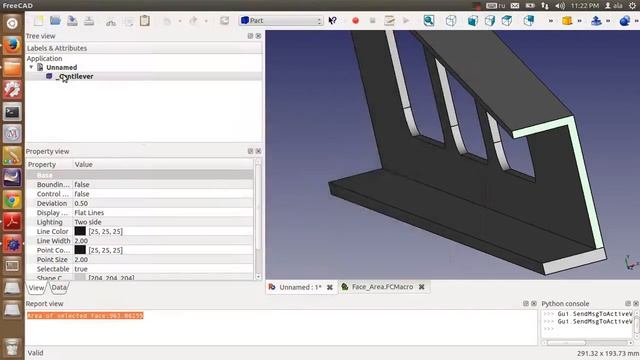Viewport: 640px width, 360px height.
Task: Float the Property view panel
Action: point(250,151)
